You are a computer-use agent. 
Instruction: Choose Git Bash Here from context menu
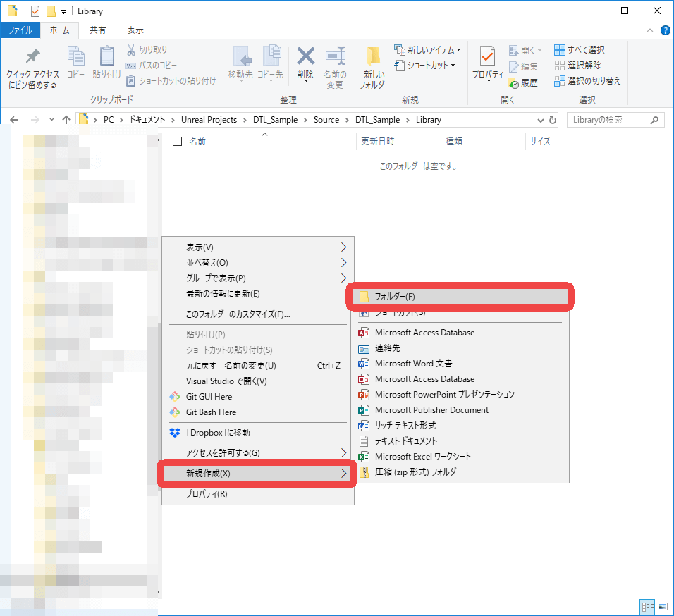pos(211,412)
